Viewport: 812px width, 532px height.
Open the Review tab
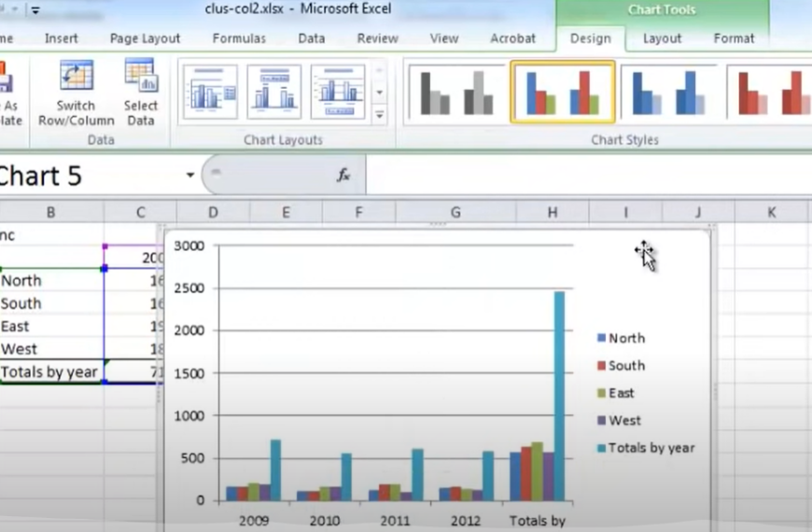pos(377,38)
